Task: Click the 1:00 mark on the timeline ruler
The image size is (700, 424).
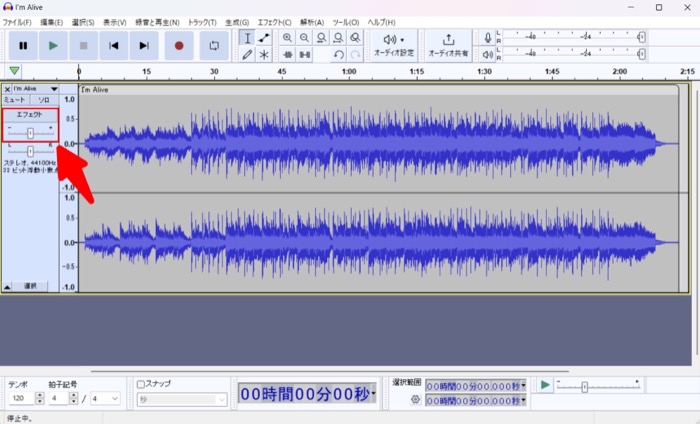Action: [x=349, y=71]
